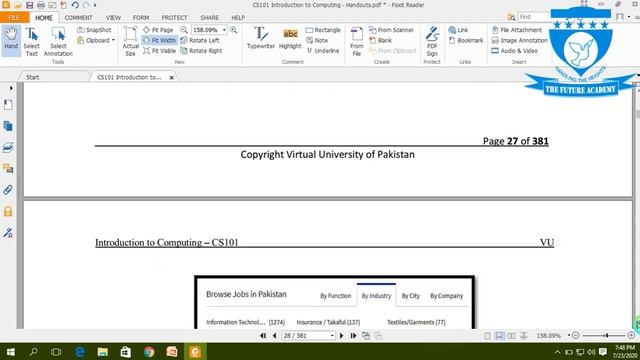Jump to the last page

click(353, 336)
